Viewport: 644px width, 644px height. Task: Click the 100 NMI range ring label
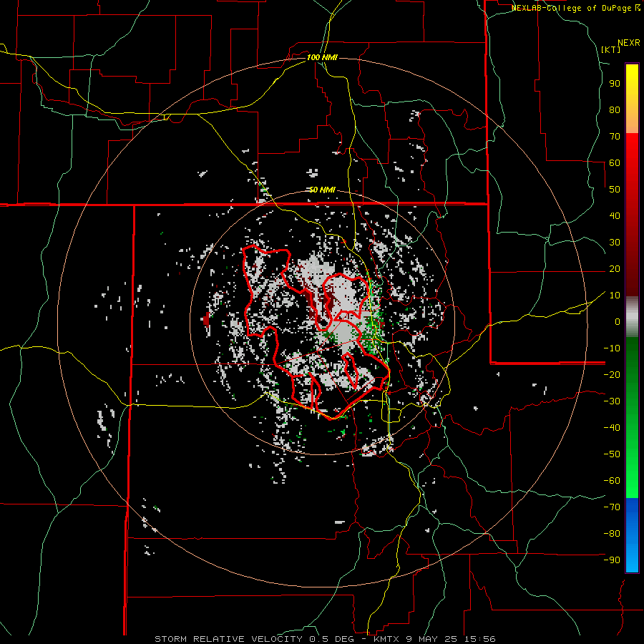click(322, 57)
